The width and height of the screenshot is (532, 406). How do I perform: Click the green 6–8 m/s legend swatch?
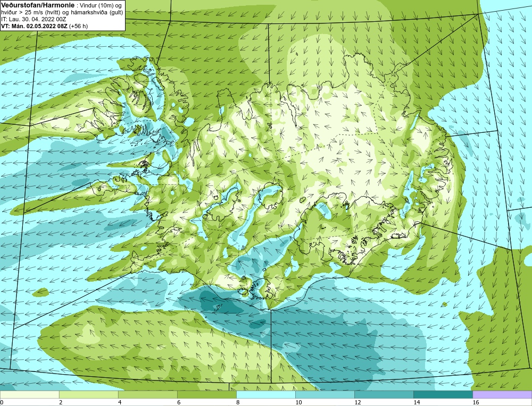tap(206, 394)
